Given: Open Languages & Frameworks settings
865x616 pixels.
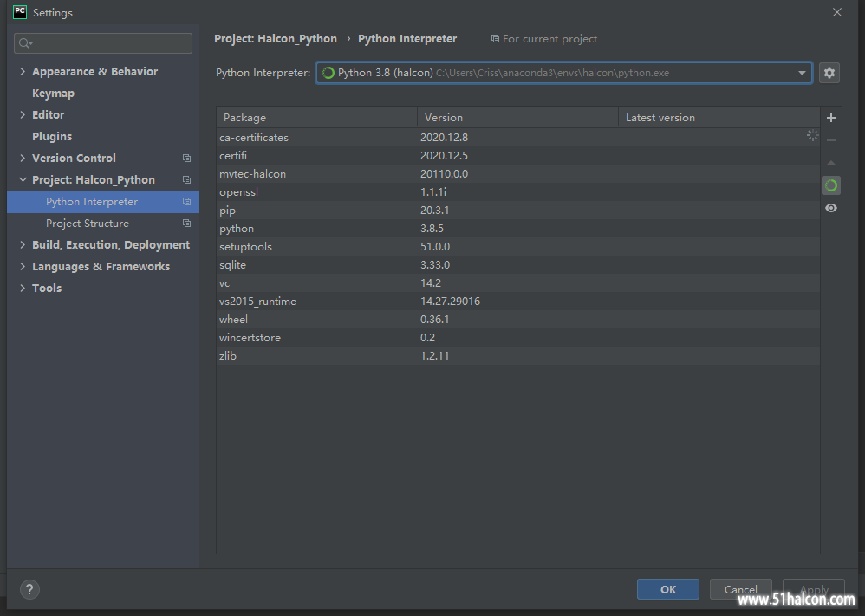Looking at the screenshot, I should click(x=101, y=266).
